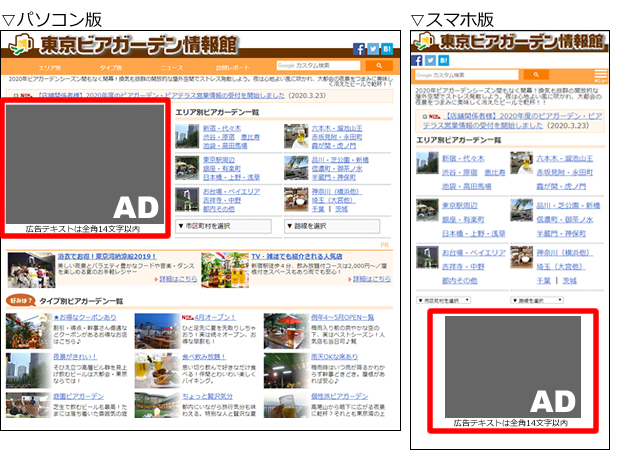Click the Facebook icon in the smartphone version
Viewport: 620px width, 450px height.
coord(418,61)
